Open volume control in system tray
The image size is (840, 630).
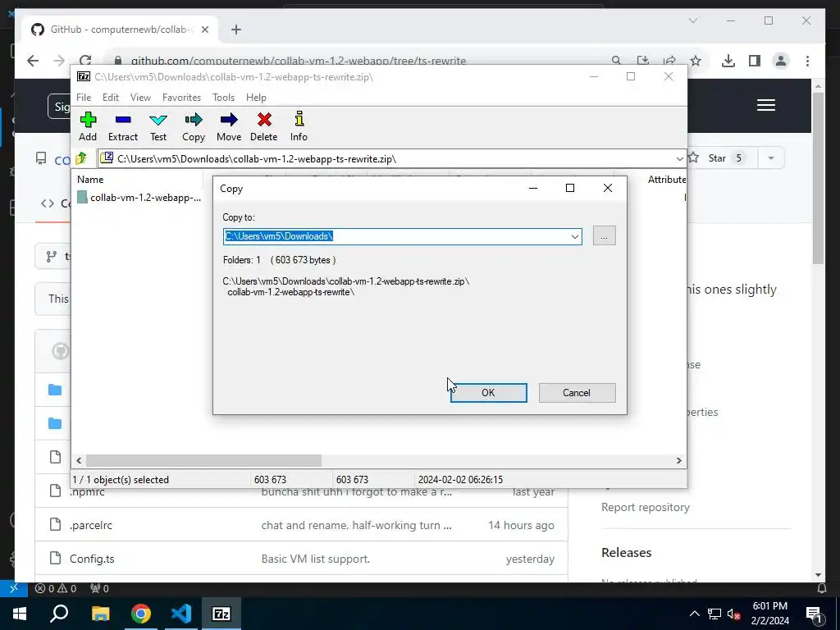click(x=733, y=614)
